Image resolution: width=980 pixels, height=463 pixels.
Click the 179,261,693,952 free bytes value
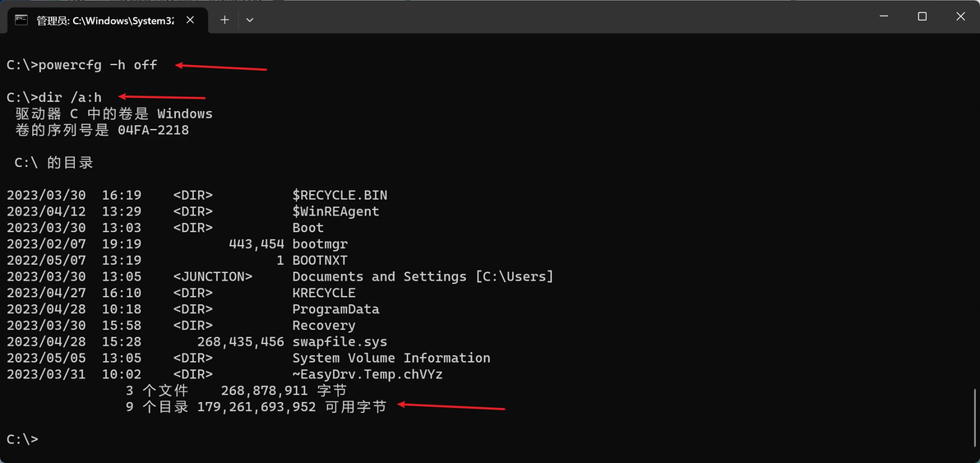tap(257, 407)
